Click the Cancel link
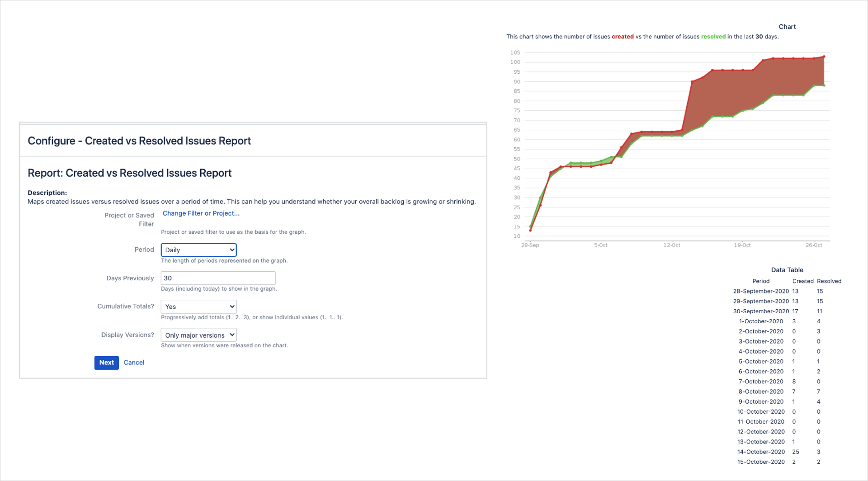 [134, 363]
